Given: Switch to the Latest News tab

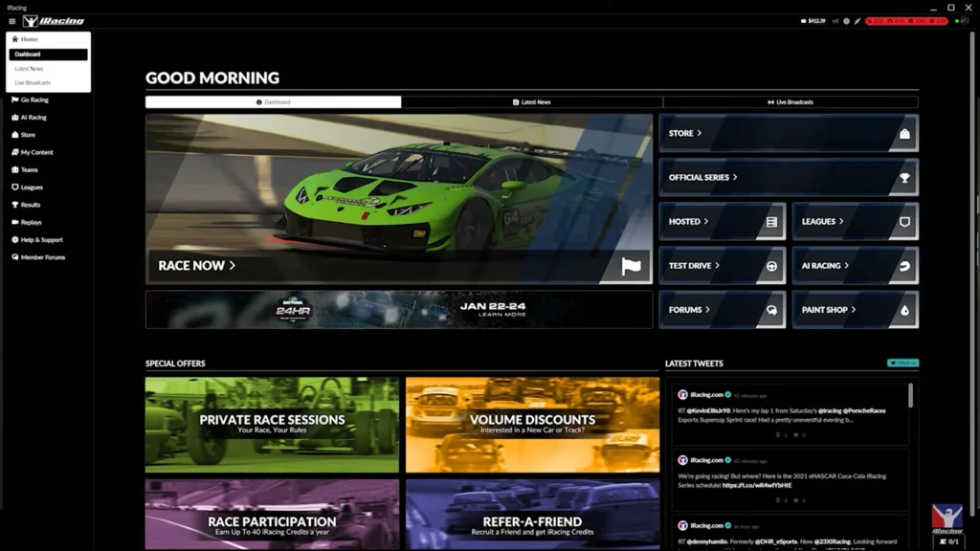Looking at the screenshot, I should [x=532, y=101].
